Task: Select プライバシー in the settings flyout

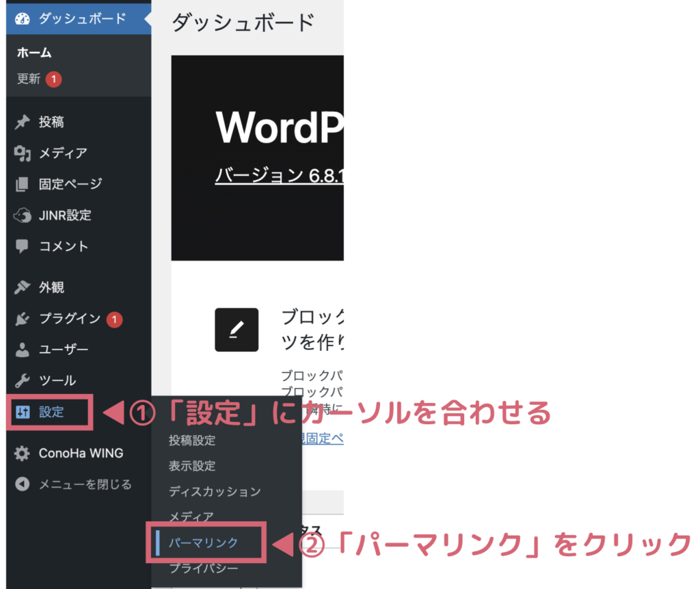Action: click(x=203, y=568)
